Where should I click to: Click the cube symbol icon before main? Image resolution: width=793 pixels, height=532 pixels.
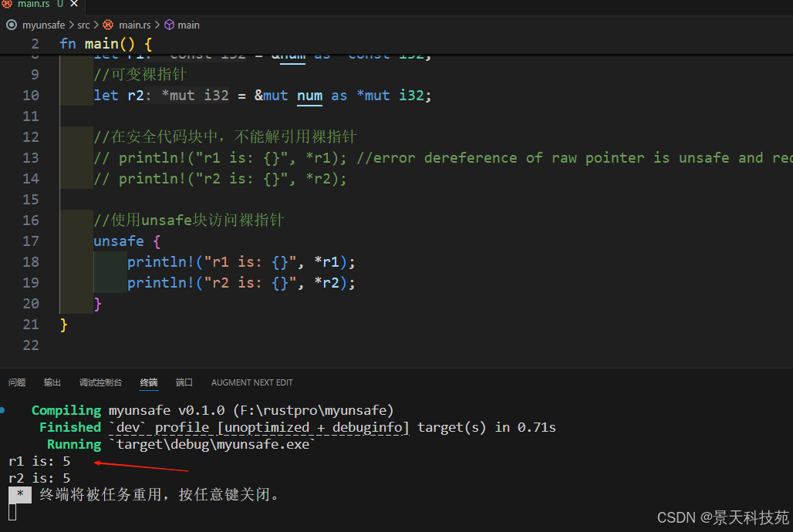tap(170, 25)
